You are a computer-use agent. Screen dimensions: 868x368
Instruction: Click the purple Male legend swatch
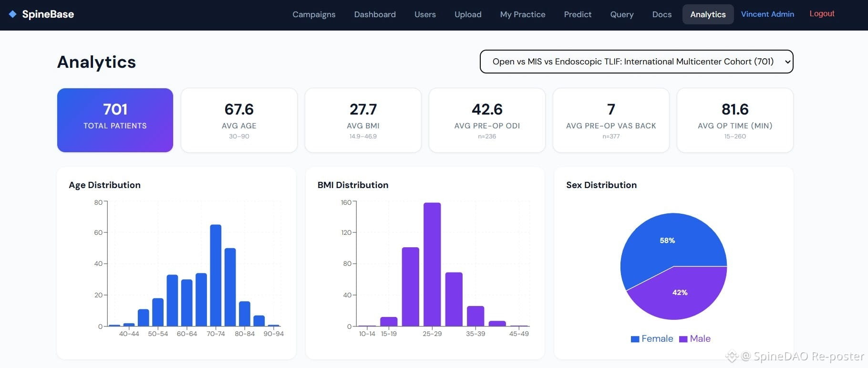pyautogui.click(x=683, y=339)
